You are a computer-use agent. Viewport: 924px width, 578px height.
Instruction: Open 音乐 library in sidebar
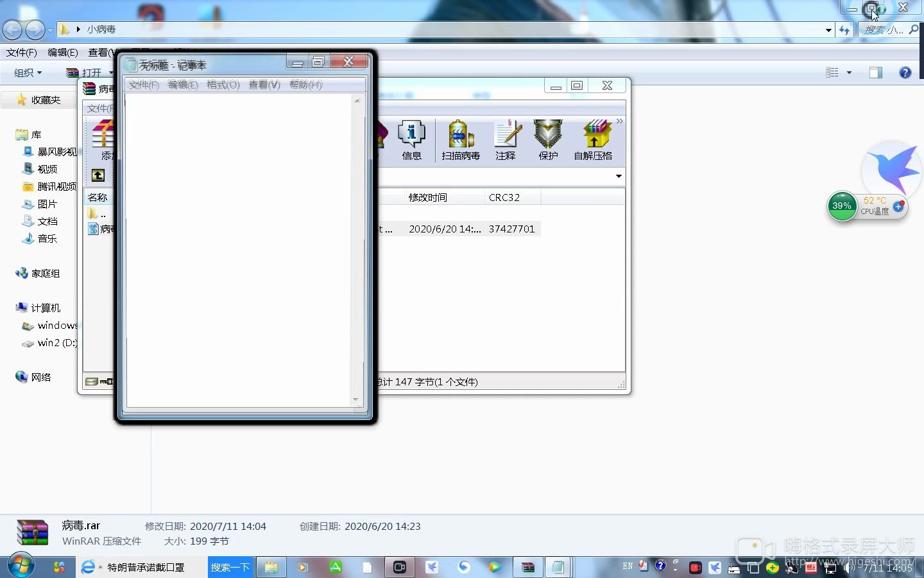(40, 238)
